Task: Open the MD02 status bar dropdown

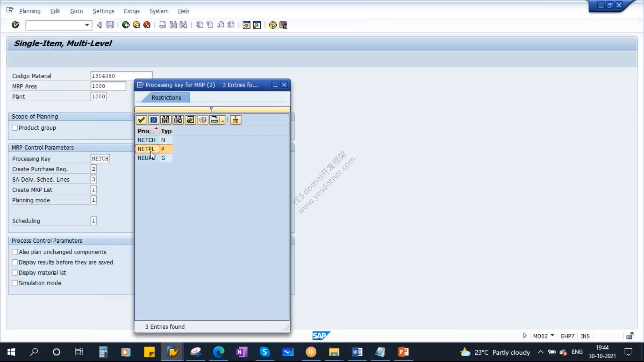Action: tap(552, 336)
